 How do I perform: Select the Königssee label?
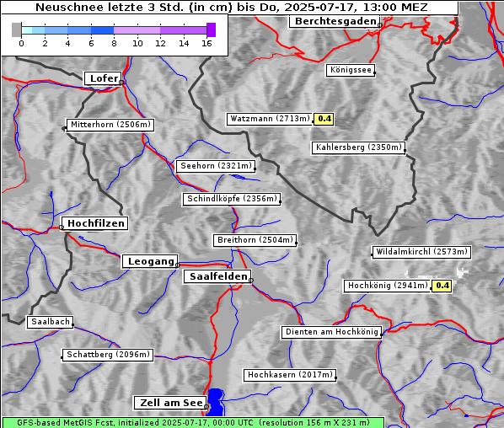pyautogui.click(x=351, y=70)
